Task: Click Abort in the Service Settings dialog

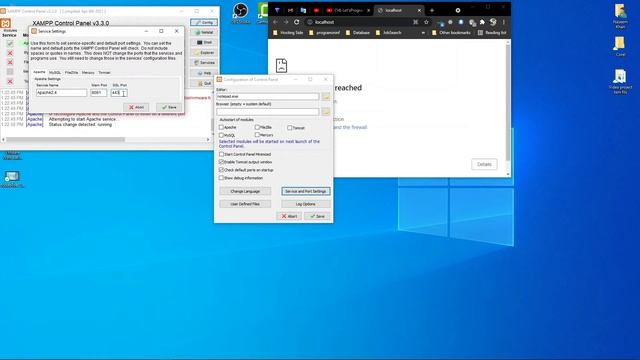Action: pos(136,107)
